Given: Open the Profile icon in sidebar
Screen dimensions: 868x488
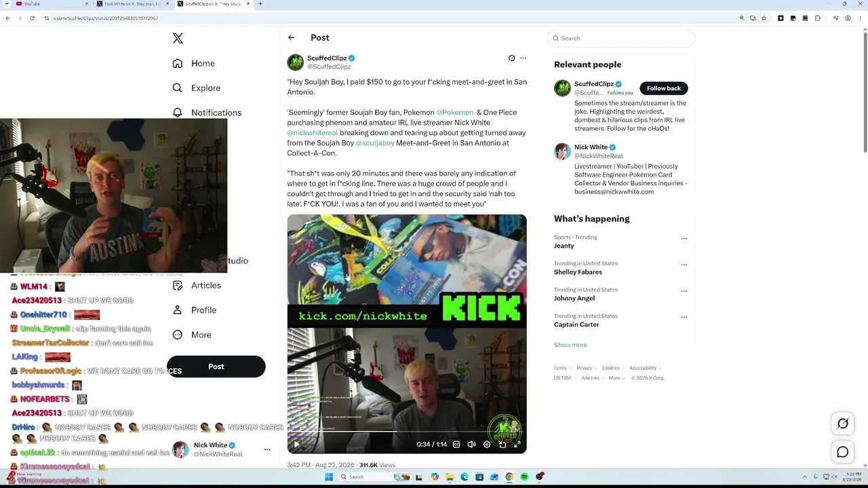Looking at the screenshot, I should 178,310.
